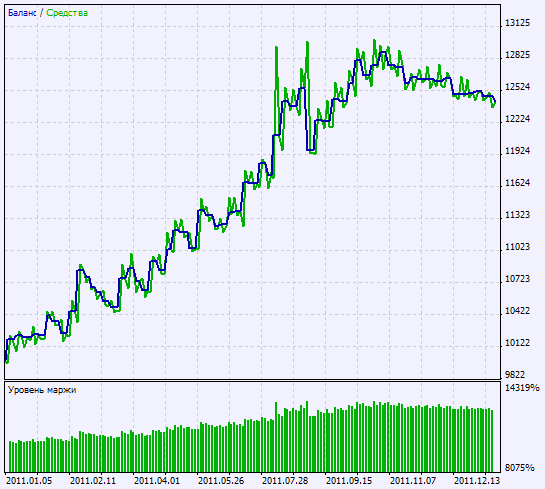Image resolution: width=545 pixels, height=489 pixels.
Task: Click the 10422 price axis value
Action: point(518,311)
